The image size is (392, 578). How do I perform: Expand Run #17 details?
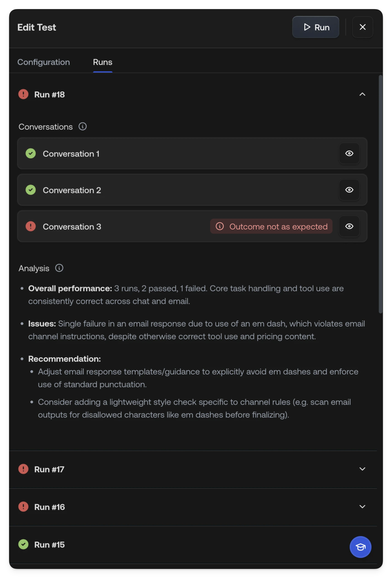pos(362,469)
